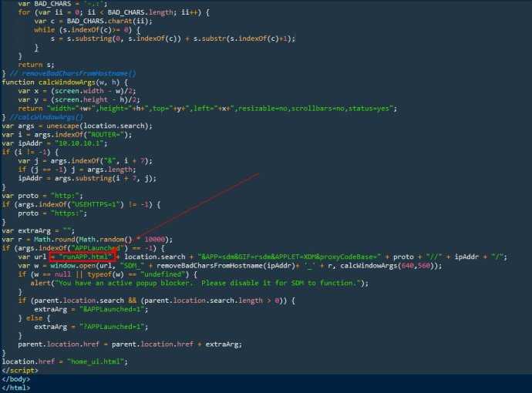Click the '</body>' closing tag
532x393 pixels.
coord(16,379)
